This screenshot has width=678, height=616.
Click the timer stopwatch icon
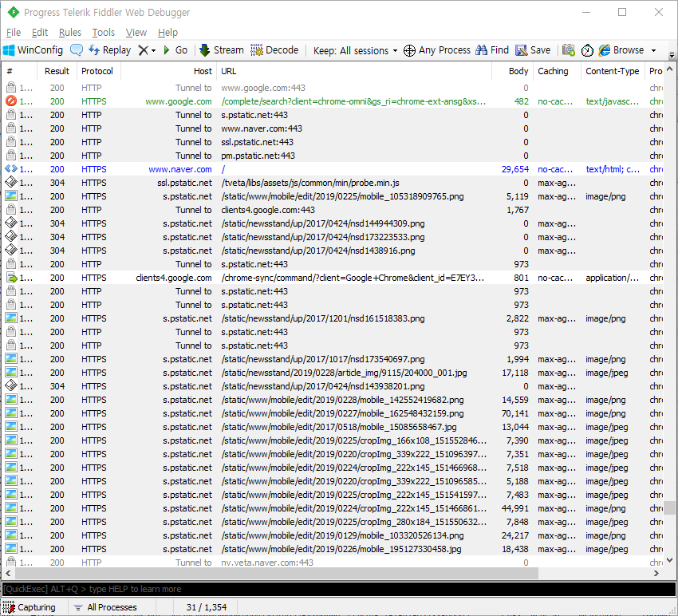tap(587, 50)
